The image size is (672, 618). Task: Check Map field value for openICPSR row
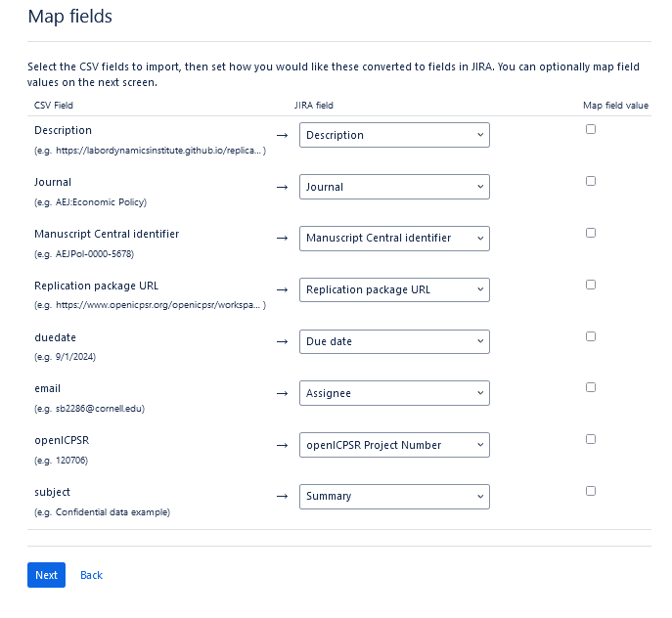pos(591,439)
